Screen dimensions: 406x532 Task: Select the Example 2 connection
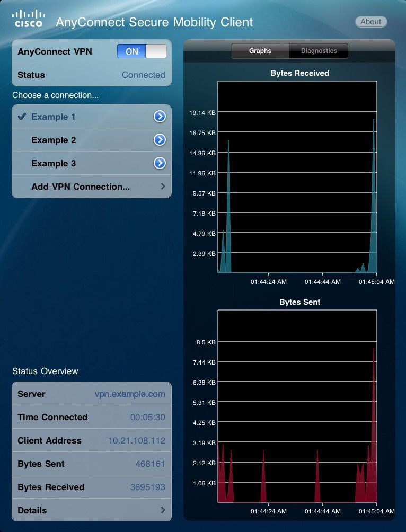click(x=54, y=140)
